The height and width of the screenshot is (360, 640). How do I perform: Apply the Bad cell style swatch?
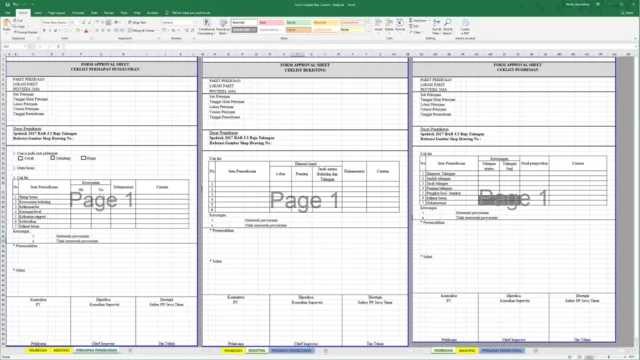point(271,22)
